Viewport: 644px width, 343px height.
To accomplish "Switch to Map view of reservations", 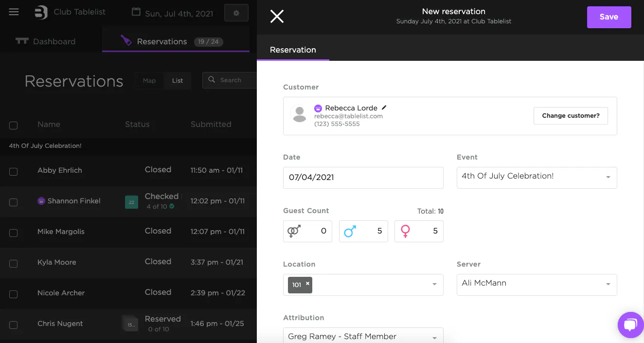I will 149,80.
